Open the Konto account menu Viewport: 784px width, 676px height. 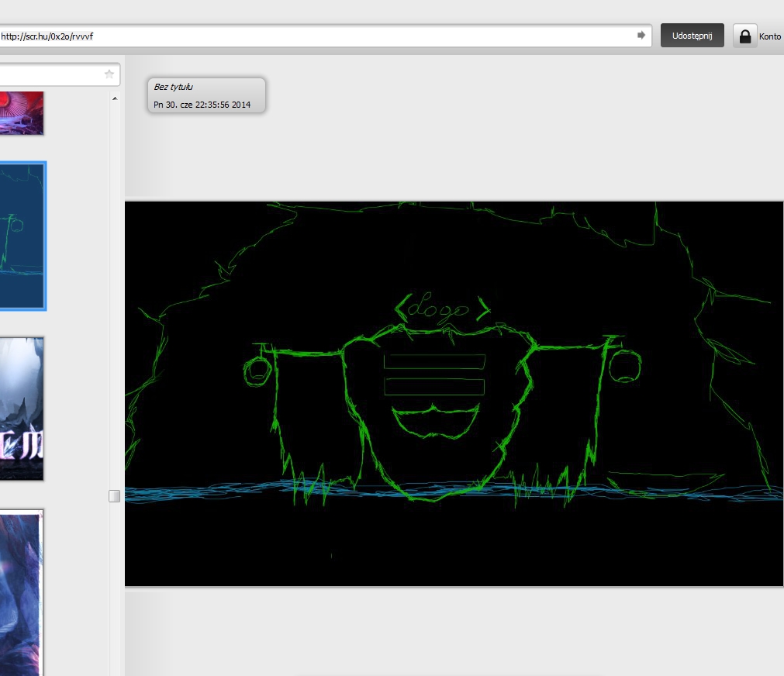(x=769, y=36)
